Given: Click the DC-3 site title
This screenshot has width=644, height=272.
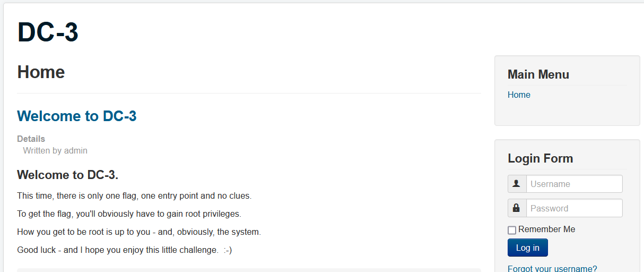Looking at the screenshot, I should coord(48,32).
